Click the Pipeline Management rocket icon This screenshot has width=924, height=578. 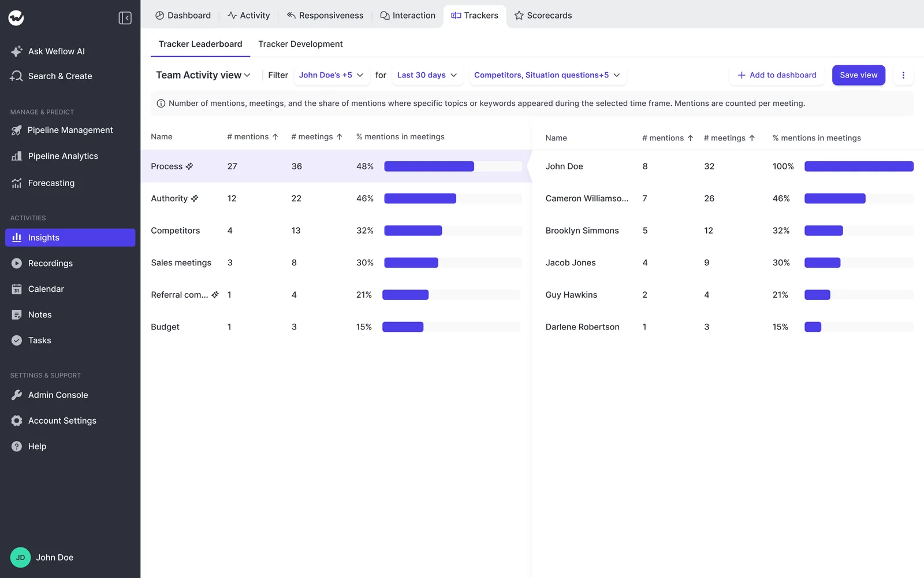click(x=17, y=130)
